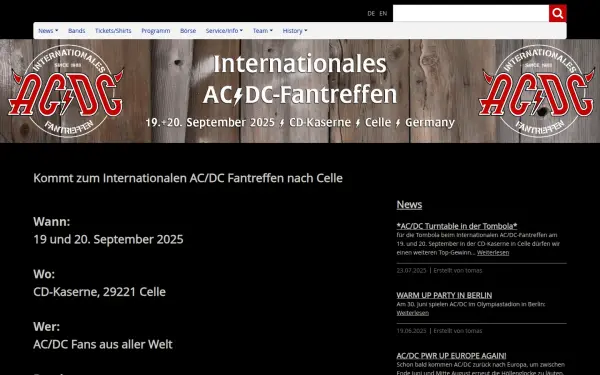Click the left AC/DC Fantreffen logo

point(66,91)
